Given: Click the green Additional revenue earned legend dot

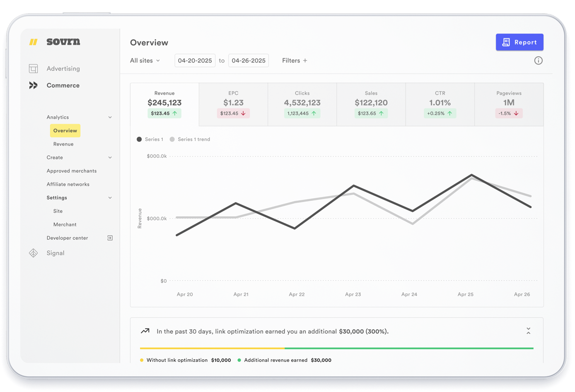Looking at the screenshot, I should pyautogui.click(x=239, y=360).
